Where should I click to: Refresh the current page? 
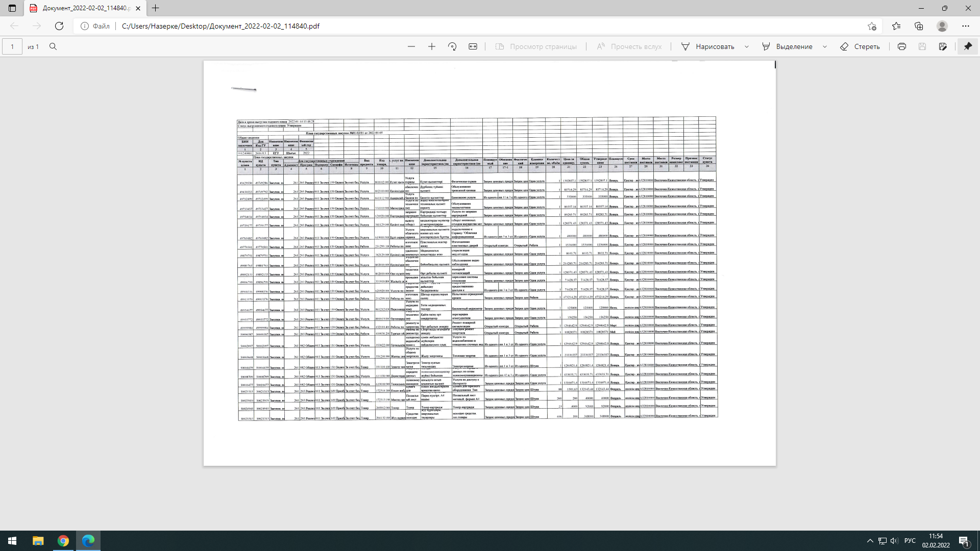tap(59, 26)
